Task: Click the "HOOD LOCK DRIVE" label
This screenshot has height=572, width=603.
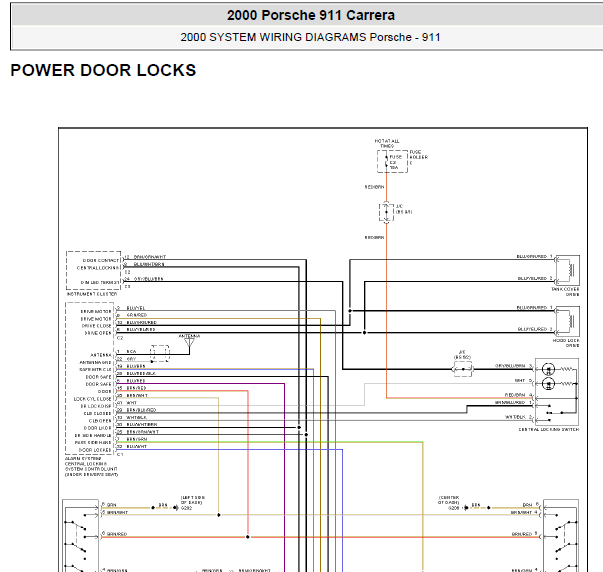Action: click(x=566, y=343)
